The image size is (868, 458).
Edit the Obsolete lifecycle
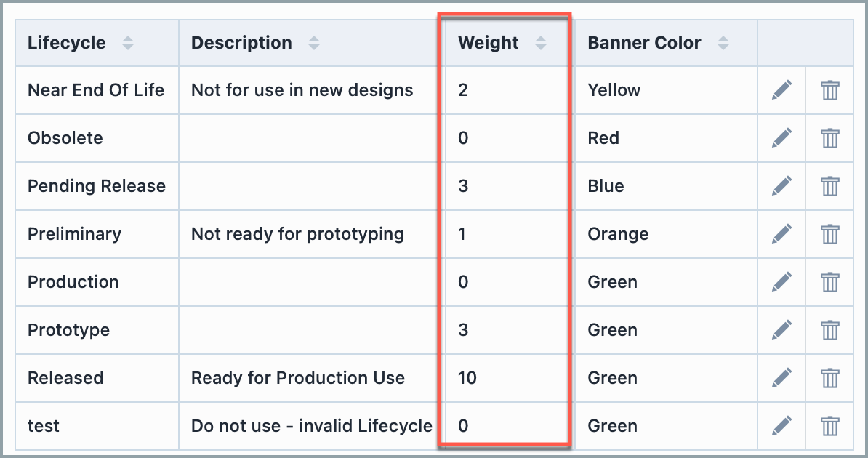pyautogui.click(x=781, y=138)
